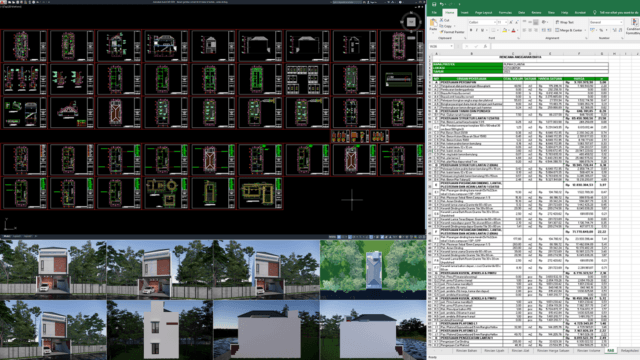This screenshot has height=360, width=640.
Task: Toggle Align Left
Action: (524, 30)
